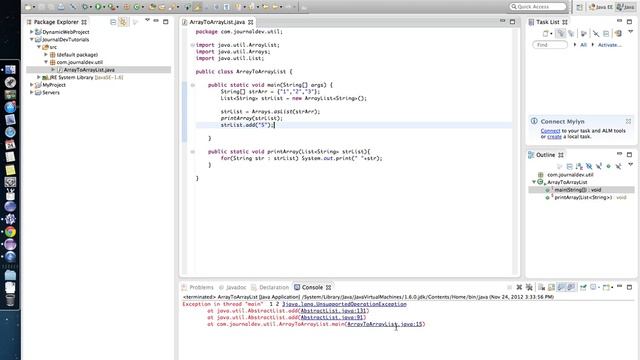Toggle Categorized filter in Task List
Screen dimensions: 640x360
click(561, 33)
